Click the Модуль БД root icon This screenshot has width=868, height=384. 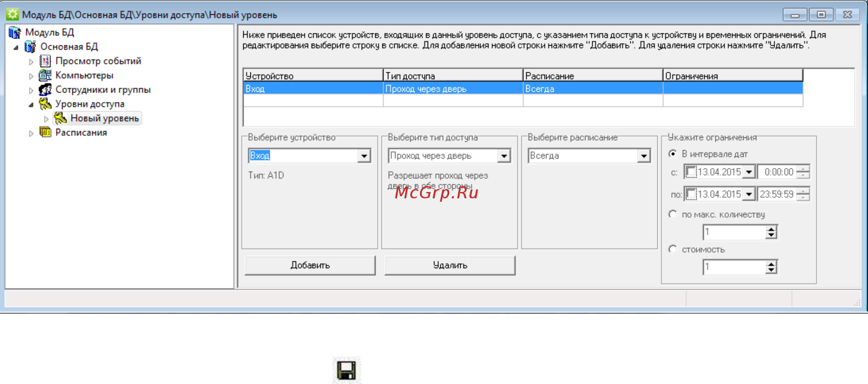click(15, 32)
